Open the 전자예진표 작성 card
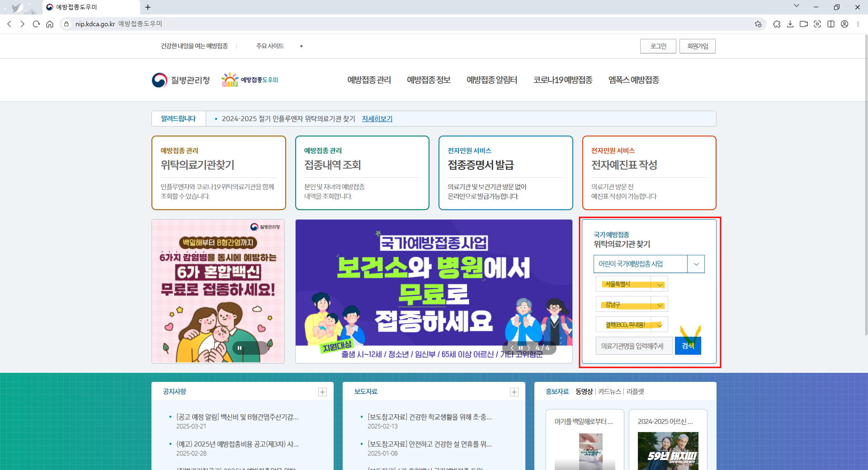 (649, 173)
